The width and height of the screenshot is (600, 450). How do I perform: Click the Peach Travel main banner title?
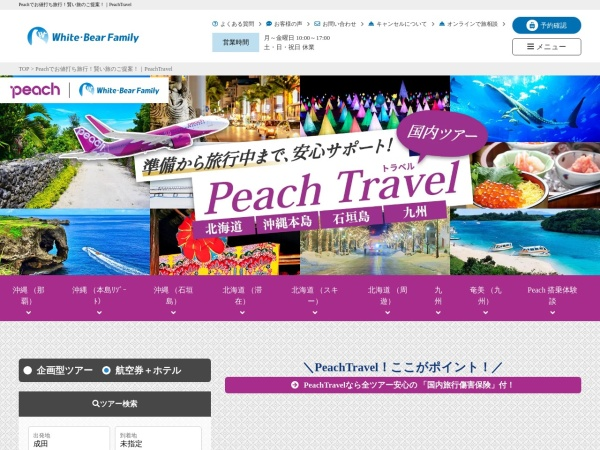pos(332,190)
